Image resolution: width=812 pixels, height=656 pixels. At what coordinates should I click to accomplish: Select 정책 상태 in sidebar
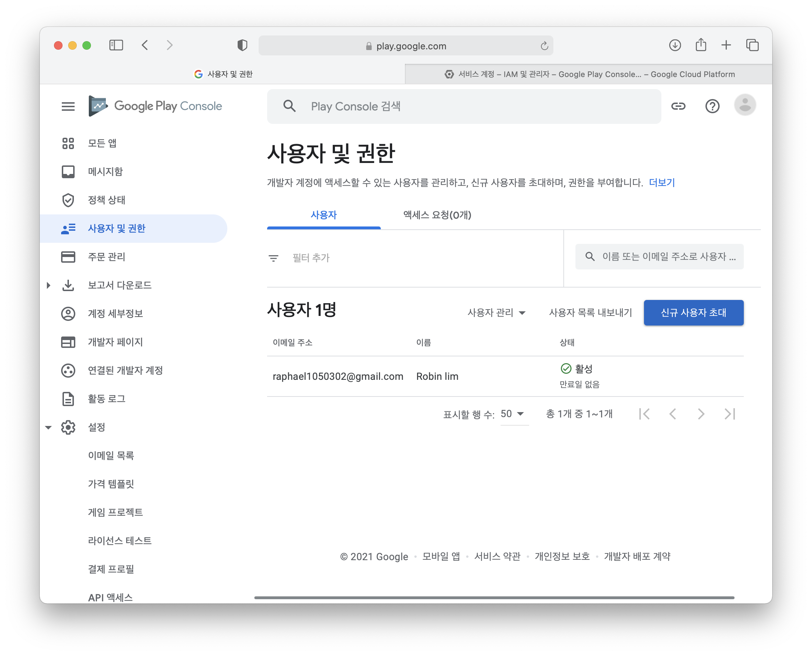tap(107, 200)
